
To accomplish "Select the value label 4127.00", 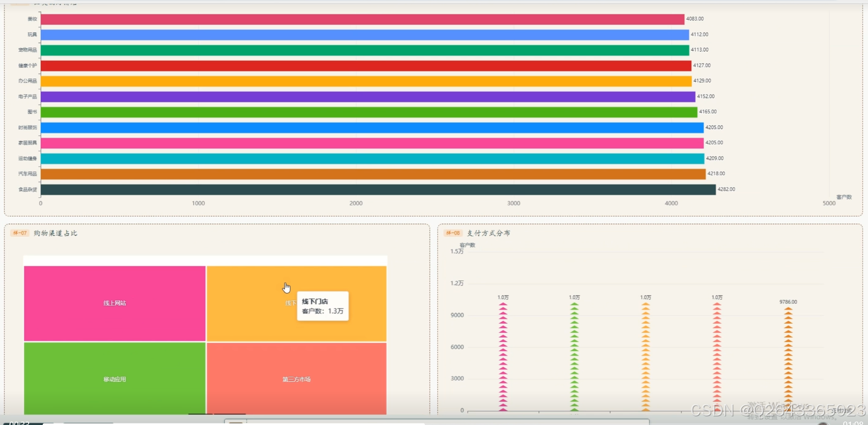I will [x=702, y=65].
